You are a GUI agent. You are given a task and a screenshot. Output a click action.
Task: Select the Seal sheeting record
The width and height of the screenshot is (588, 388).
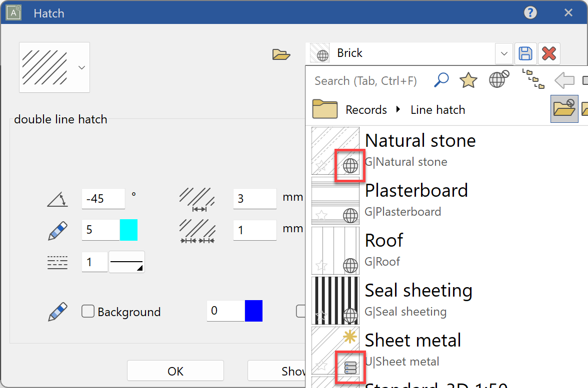(418, 291)
